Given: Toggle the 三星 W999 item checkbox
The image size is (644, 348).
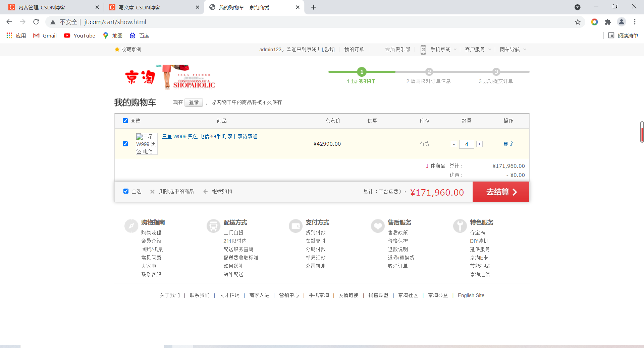Looking at the screenshot, I should [125, 144].
